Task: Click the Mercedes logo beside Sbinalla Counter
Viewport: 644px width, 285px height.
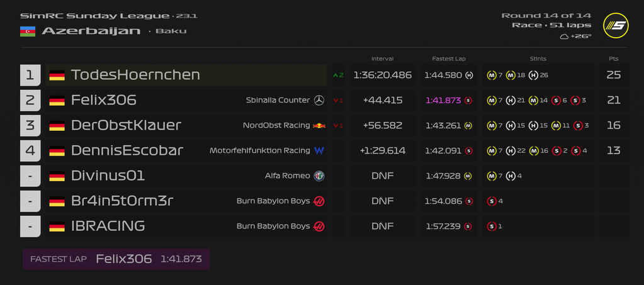Action: click(x=319, y=100)
